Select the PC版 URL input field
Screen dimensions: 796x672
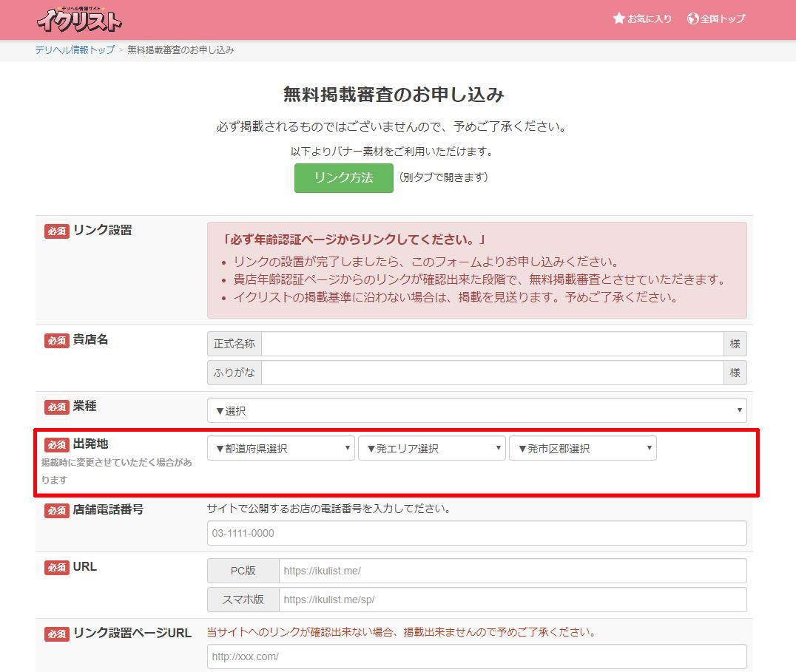pyautogui.click(x=512, y=571)
